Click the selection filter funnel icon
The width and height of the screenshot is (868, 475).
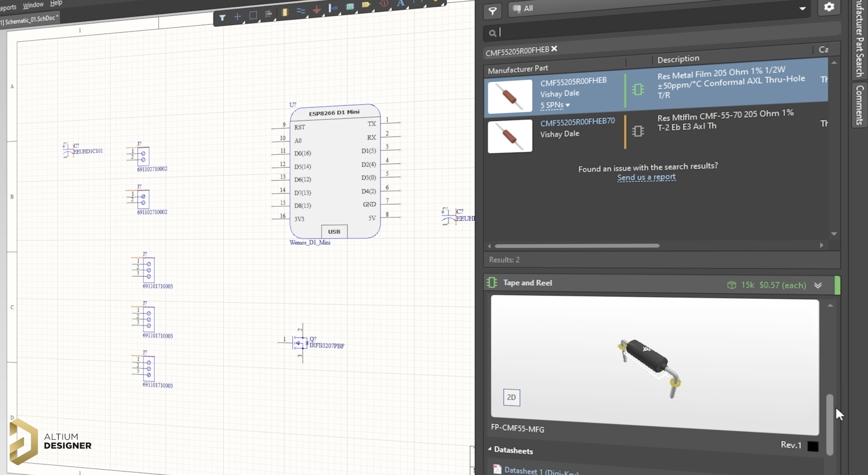(x=222, y=18)
